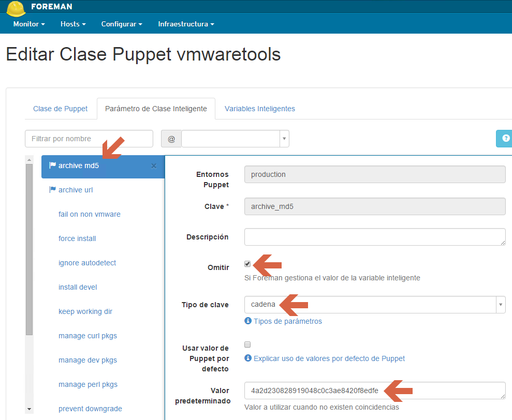Open the Monitor menu
This screenshot has width=512, height=420.
(29, 24)
